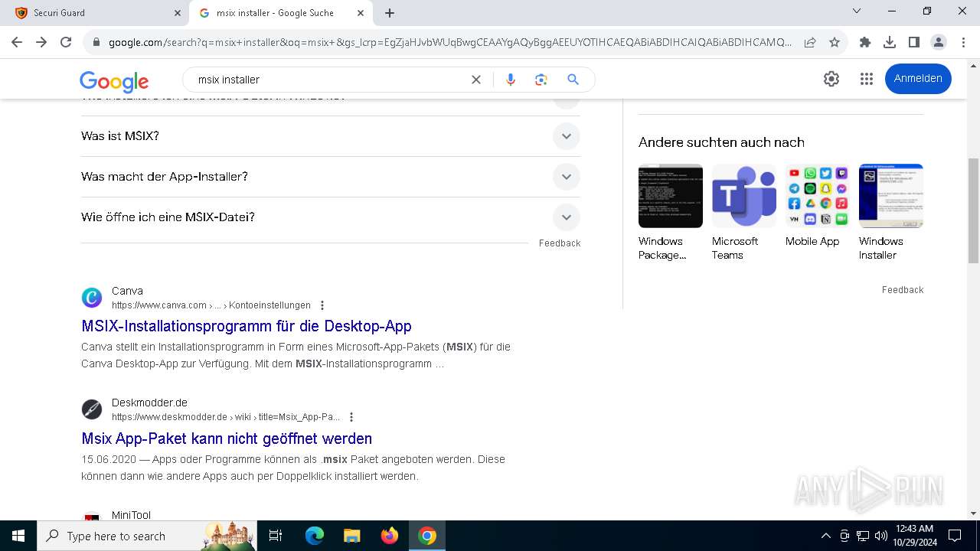Open tab search chevron in title bar
Viewport: 980px width, 551px height.
coord(857,11)
